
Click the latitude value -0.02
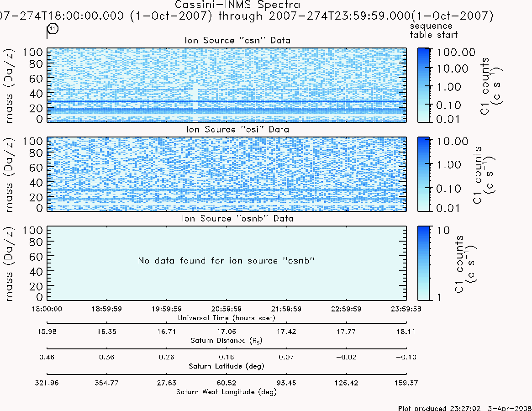[x=347, y=357]
